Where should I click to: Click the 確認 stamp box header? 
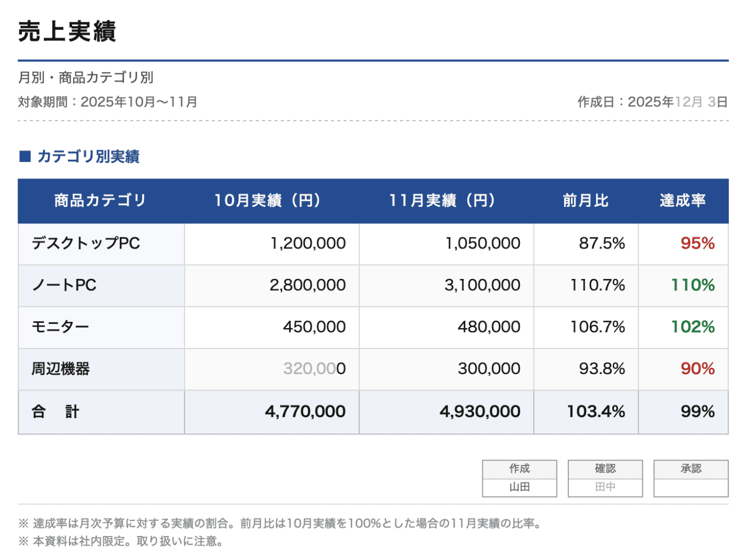point(605,469)
